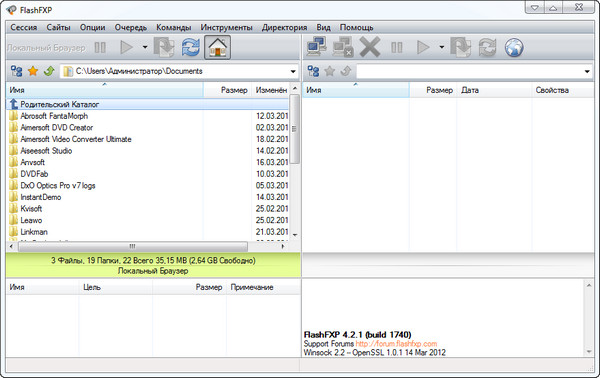Viewport: 600px width, 378px height.
Task: Click scroll down arrow of local list
Action: point(295,235)
